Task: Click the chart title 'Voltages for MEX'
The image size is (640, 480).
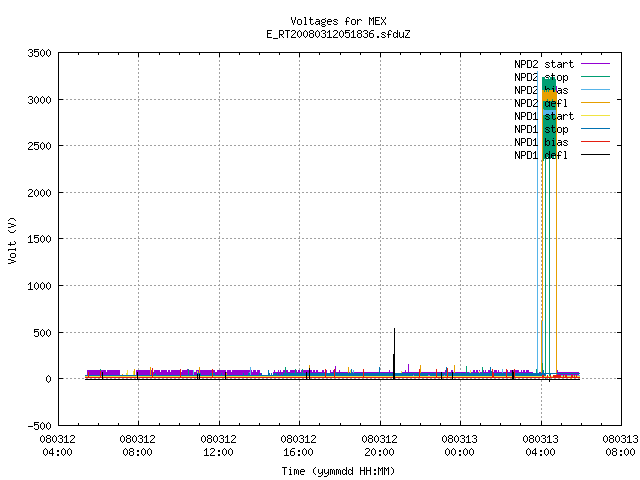Action: (338, 21)
